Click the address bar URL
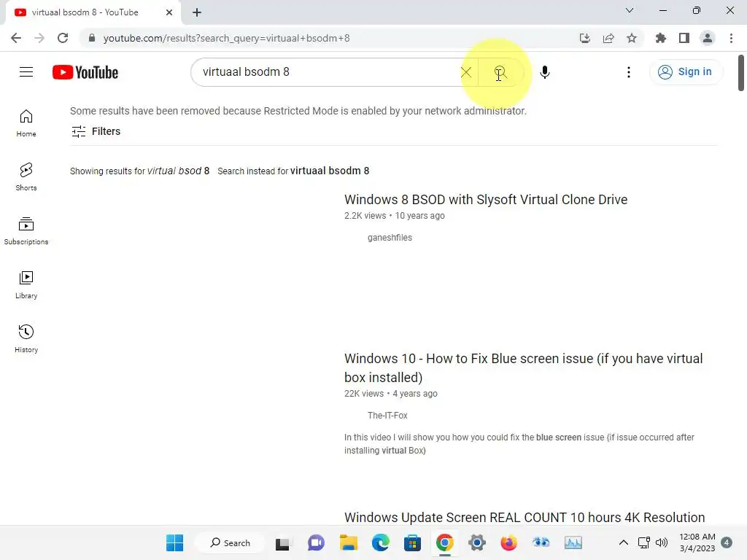This screenshot has height=560, width=747. [226, 38]
